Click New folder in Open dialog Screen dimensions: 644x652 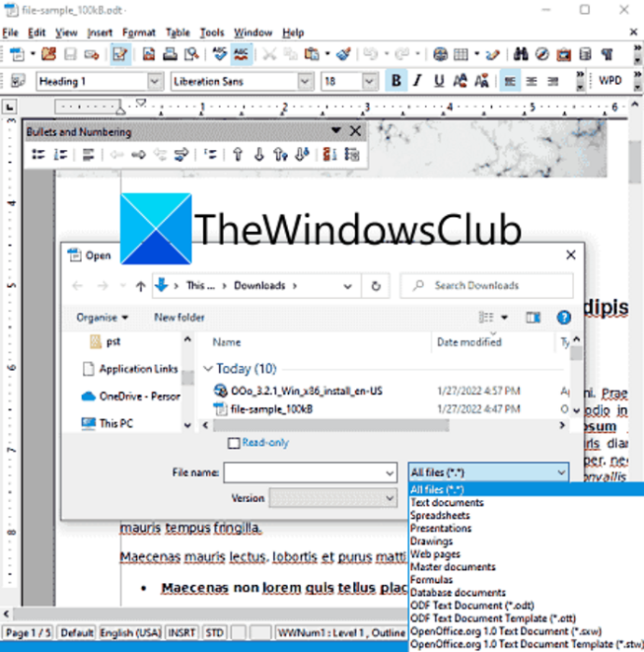pos(179,318)
